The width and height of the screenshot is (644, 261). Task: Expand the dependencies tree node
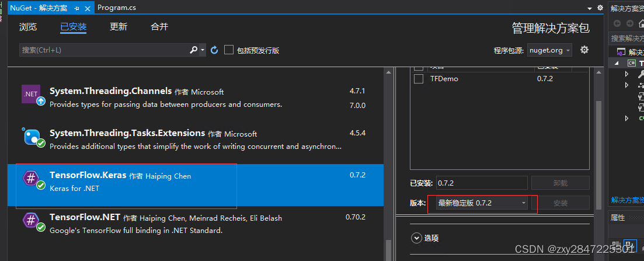coord(626,85)
